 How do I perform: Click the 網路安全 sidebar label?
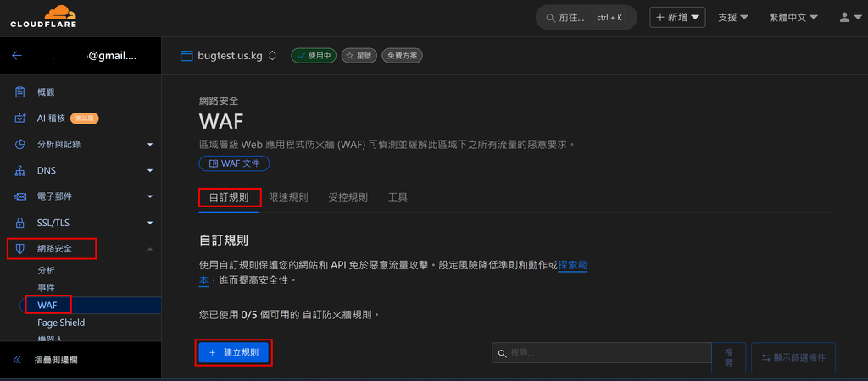[55, 249]
